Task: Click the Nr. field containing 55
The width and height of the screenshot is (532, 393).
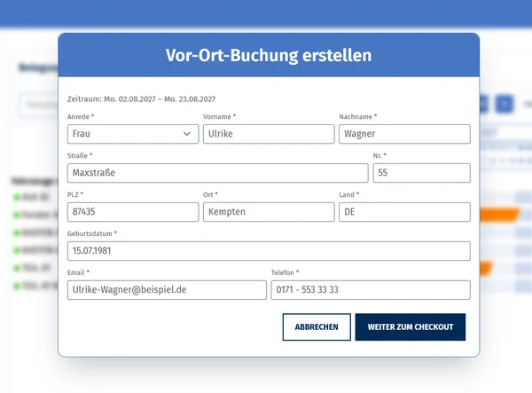Action: [x=422, y=173]
